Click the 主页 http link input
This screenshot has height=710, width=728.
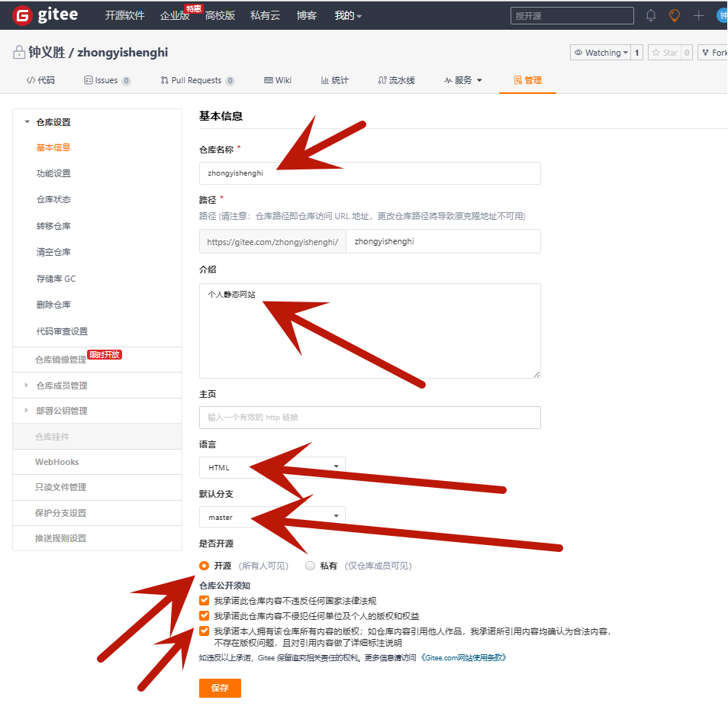tap(369, 417)
